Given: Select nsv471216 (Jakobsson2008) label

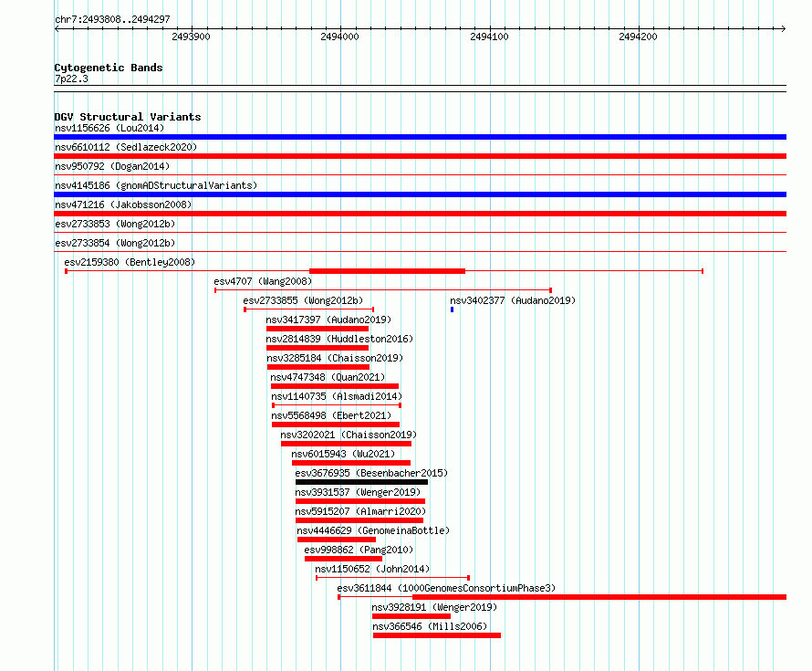Looking at the screenshot, I should 123,204.
